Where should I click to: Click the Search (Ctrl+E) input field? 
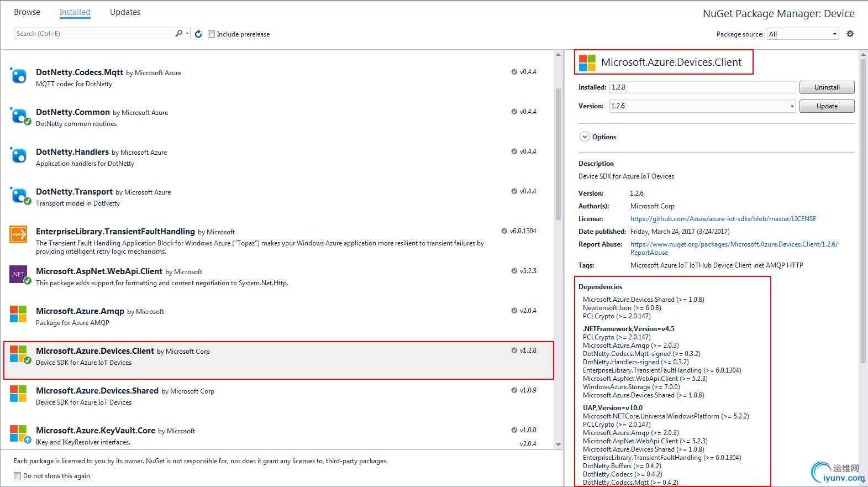coord(94,34)
